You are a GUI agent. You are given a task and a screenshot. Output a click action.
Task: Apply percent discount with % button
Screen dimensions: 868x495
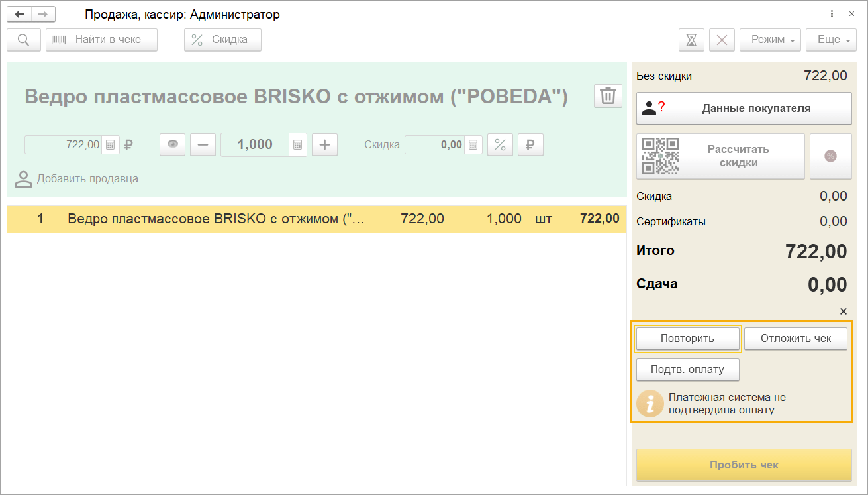pyautogui.click(x=500, y=144)
